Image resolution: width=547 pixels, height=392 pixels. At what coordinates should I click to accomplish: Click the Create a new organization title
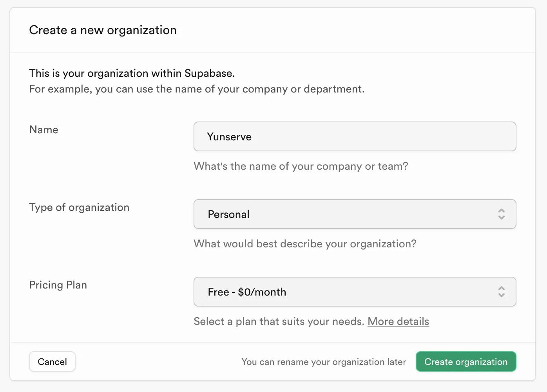pyautogui.click(x=103, y=30)
